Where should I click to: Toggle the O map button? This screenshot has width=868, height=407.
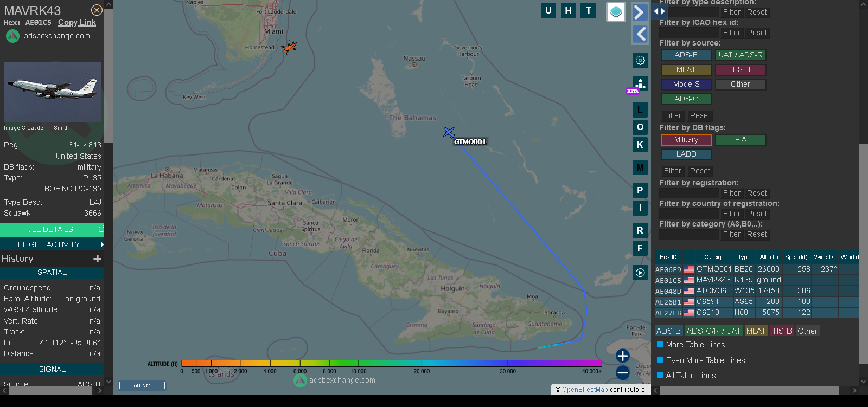pyautogui.click(x=640, y=127)
